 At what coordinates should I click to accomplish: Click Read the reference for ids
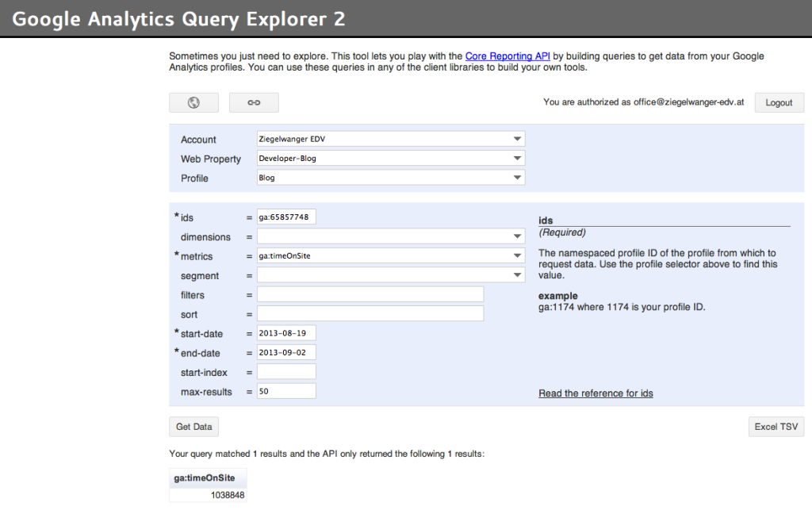pos(595,393)
